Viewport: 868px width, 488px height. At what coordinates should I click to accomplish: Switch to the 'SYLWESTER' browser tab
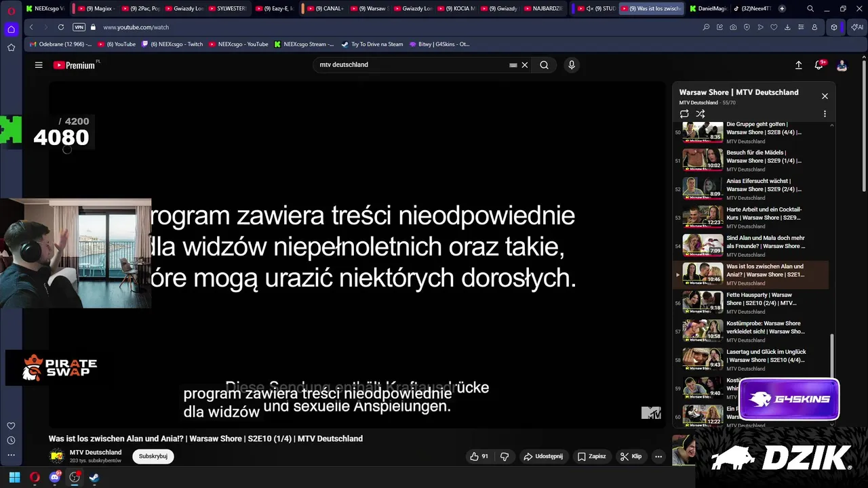click(227, 9)
